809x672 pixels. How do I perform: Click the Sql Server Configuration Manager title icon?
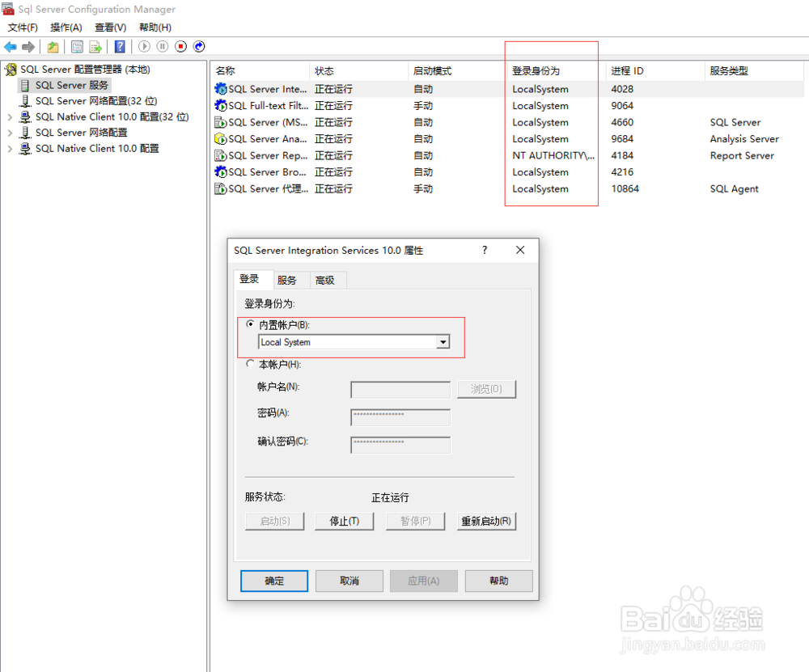[8, 9]
